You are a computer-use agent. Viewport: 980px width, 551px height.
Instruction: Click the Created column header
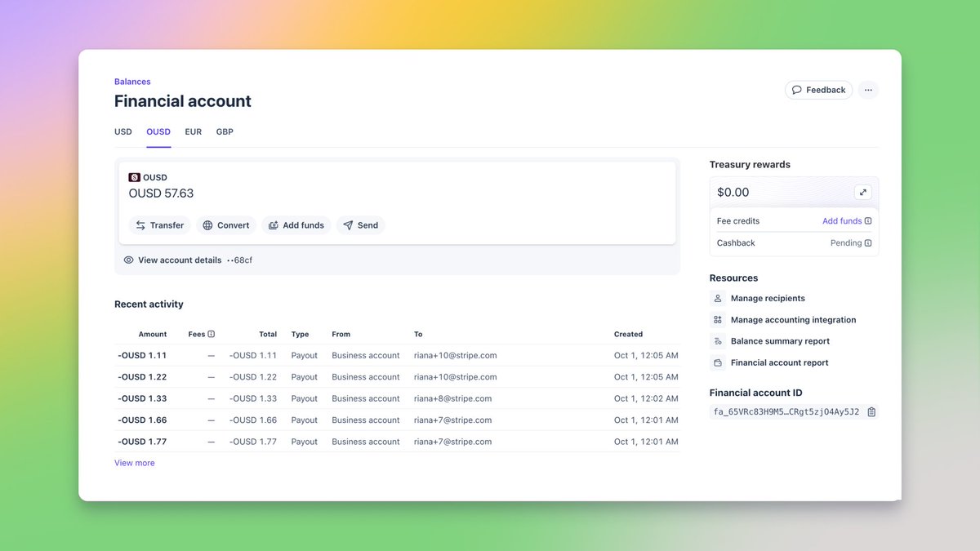tap(628, 334)
